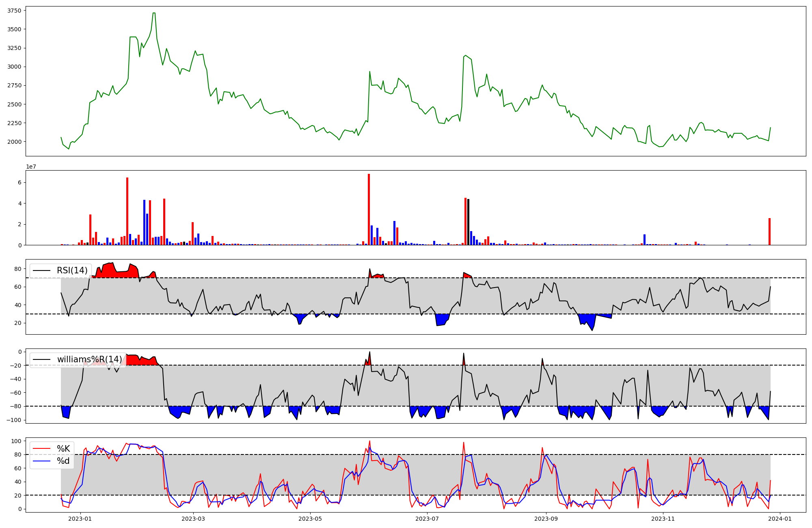Click the %K legend entry

click(x=63, y=449)
